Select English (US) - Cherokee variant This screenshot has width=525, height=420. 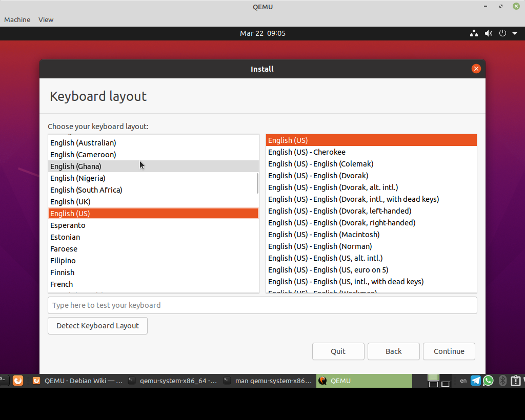371,152
